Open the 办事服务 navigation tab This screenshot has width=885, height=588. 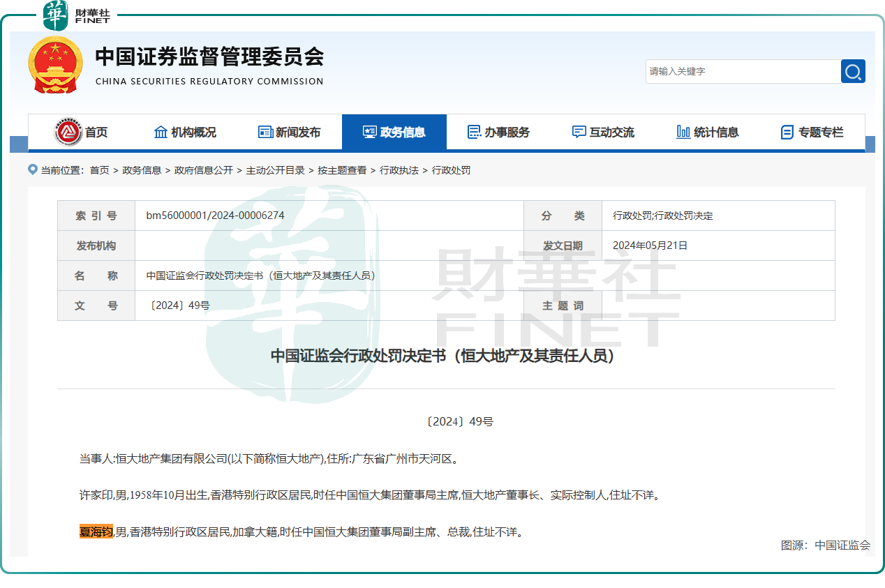click(499, 132)
